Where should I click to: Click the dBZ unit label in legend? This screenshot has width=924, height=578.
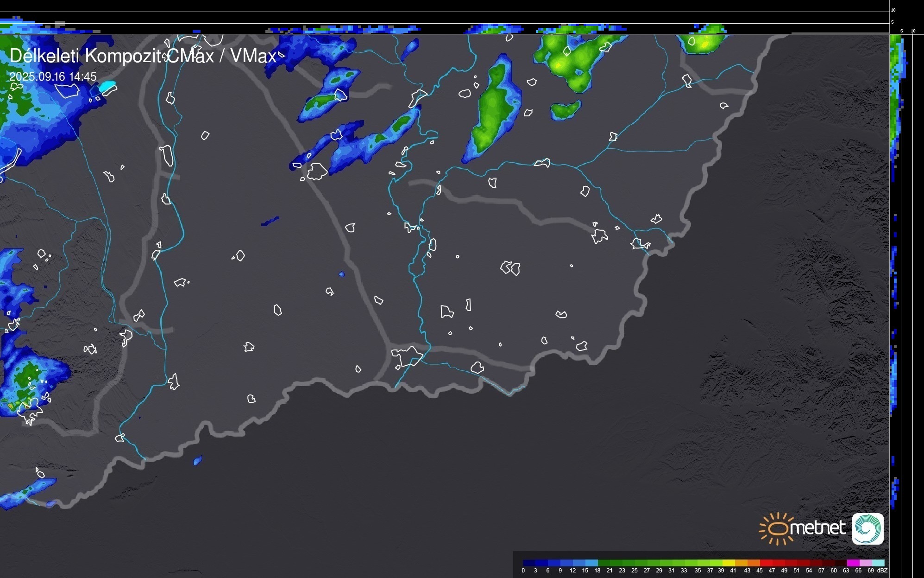click(x=882, y=571)
